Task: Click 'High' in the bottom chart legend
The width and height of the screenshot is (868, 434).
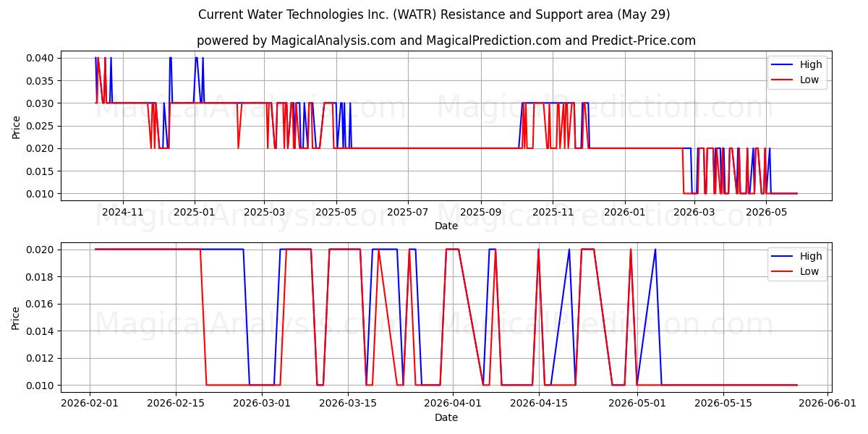Action: (x=811, y=256)
